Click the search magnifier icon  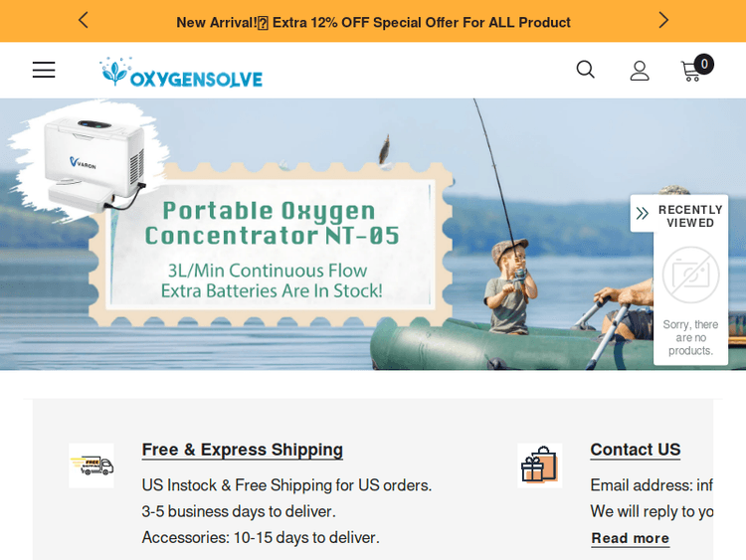coord(585,70)
